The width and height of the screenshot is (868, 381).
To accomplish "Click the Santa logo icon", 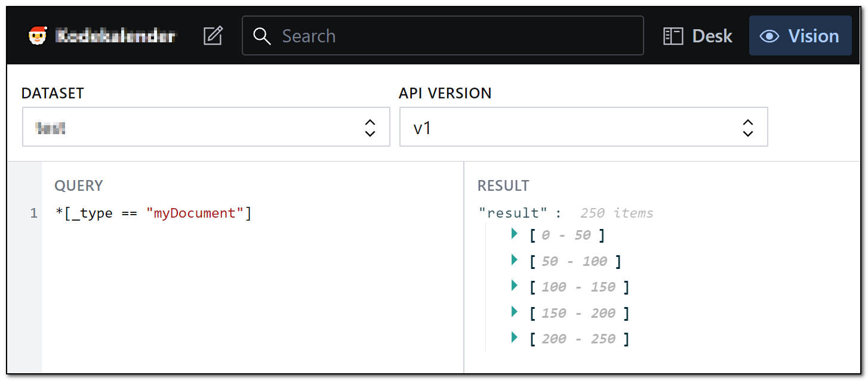I will click(39, 35).
